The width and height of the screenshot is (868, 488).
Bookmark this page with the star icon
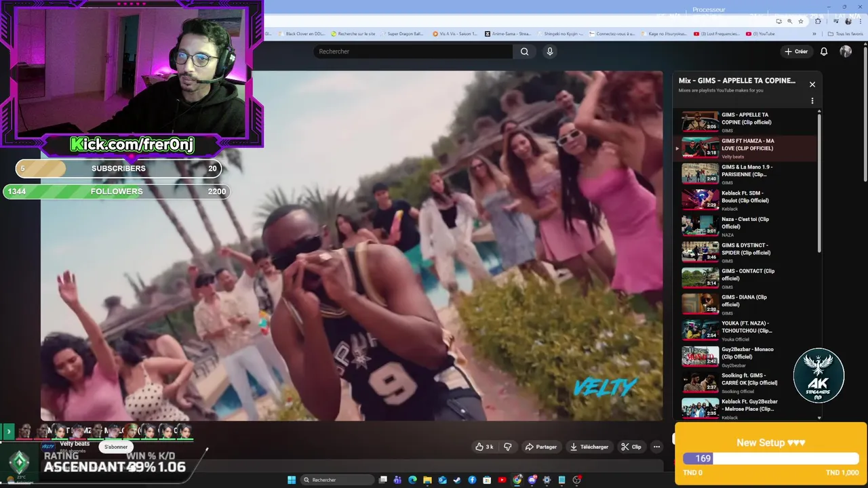pyautogui.click(x=801, y=21)
